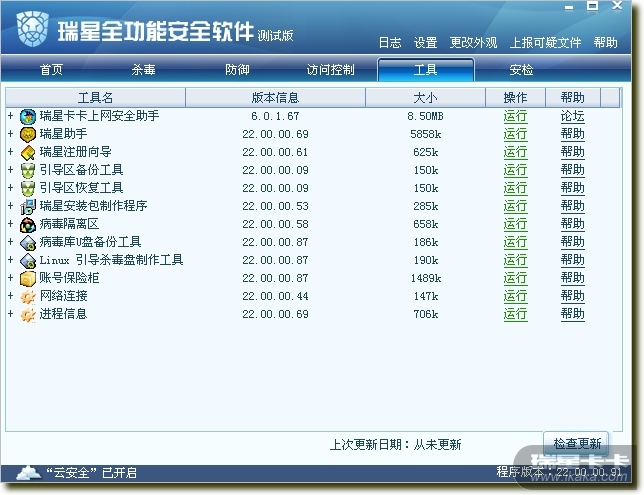Sort by the 版本信息 column header
Viewport: 644px width, 495px height.
(x=275, y=98)
